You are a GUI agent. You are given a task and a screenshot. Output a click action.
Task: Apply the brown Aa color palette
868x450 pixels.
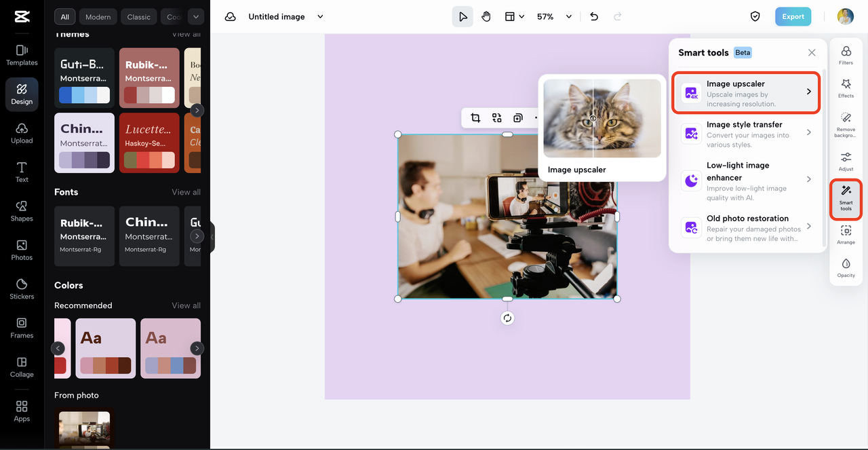click(x=105, y=348)
